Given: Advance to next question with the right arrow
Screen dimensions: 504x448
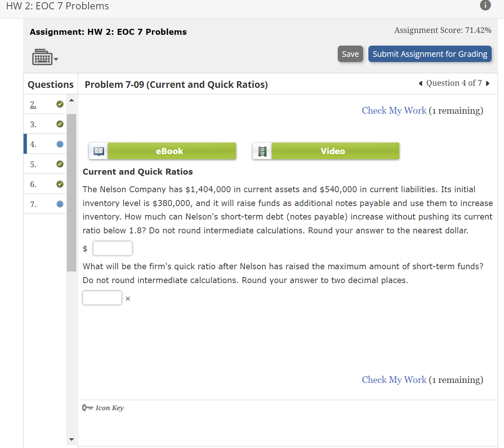Looking at the screenshot, I should point(488,83).
